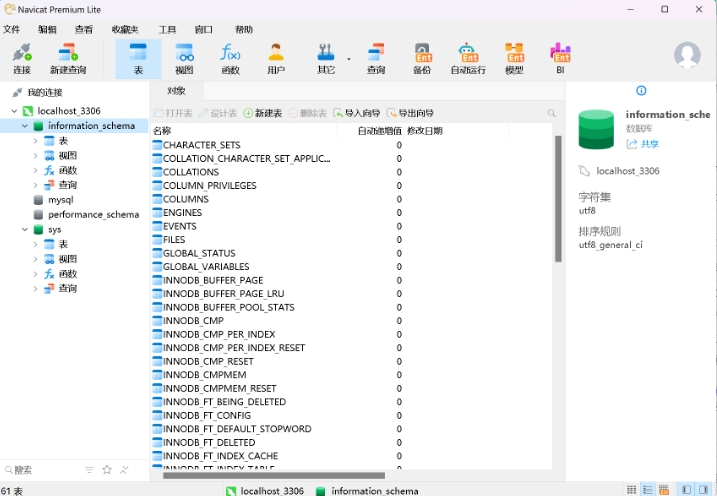
Task: Expand Views (视图) under sys
Action: pyautogui.click(x=35, y=259)
